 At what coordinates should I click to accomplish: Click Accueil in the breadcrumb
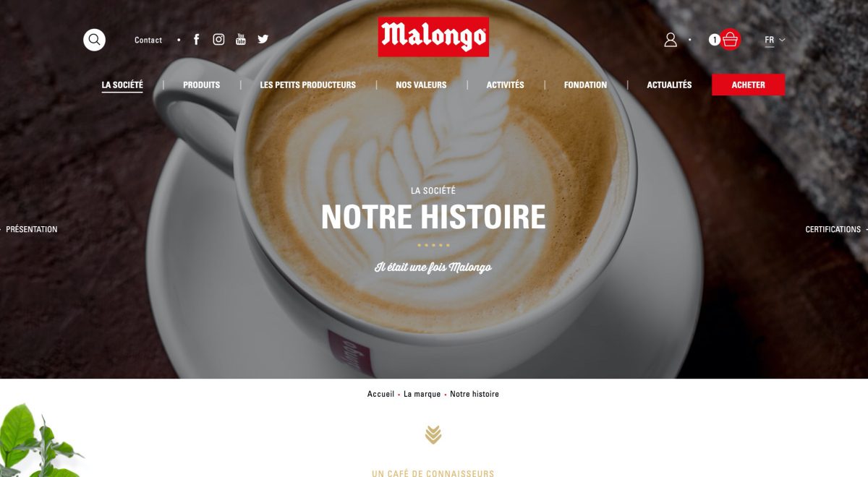380,394
